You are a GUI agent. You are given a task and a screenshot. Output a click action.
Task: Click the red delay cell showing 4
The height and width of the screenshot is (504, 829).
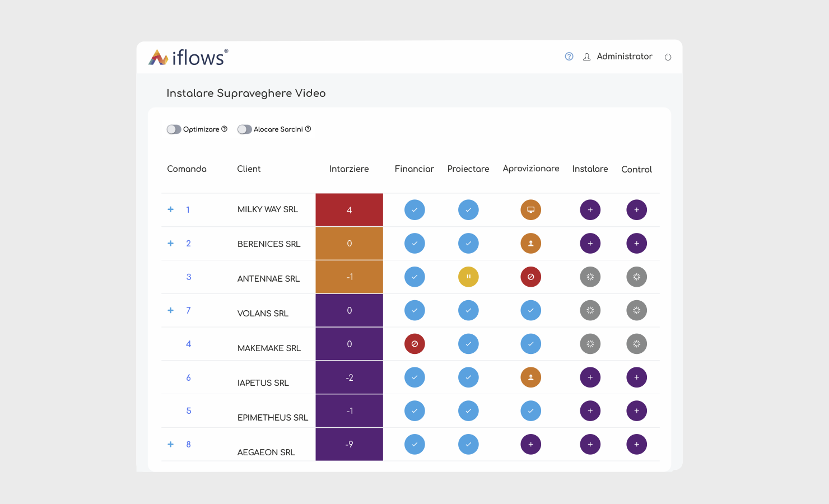tap(349, 210)
